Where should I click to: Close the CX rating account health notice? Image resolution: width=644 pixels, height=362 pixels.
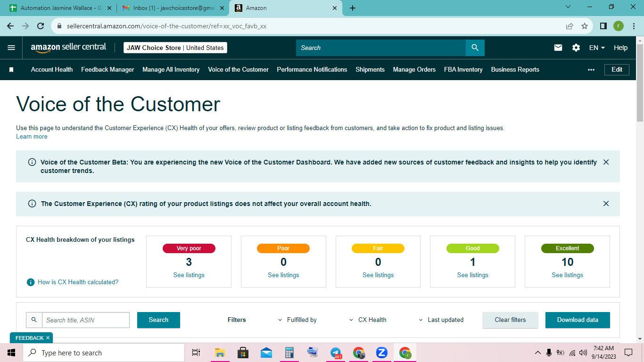pyautogui.click(x=606, y=204)
